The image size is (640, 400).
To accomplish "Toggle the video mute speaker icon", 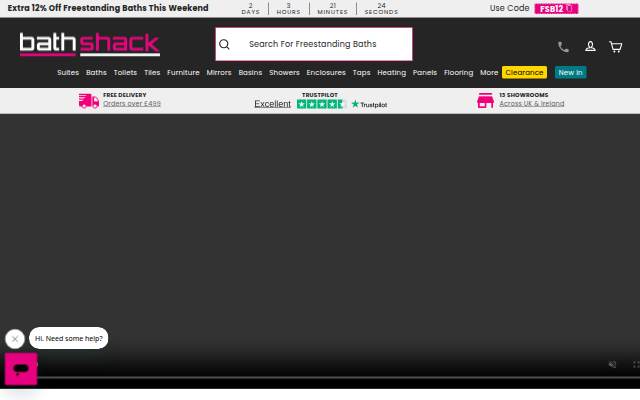I will pyautogui.click(x=612, y=364).
